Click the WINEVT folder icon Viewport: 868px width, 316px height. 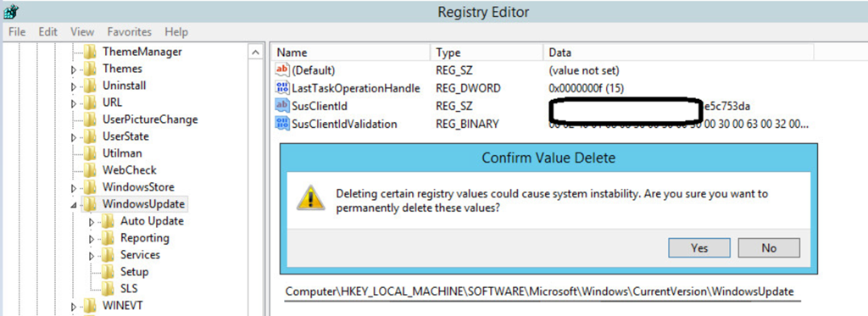[91, 306]
